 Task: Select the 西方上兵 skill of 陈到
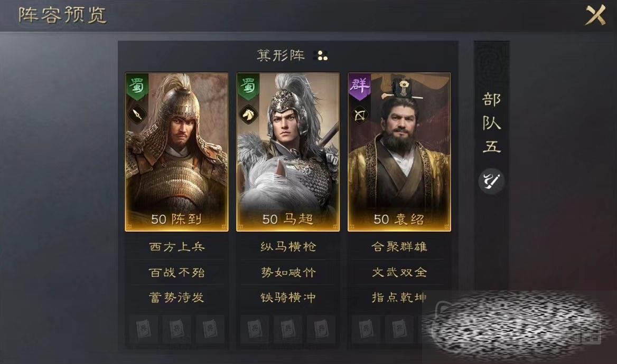point(176,246)
